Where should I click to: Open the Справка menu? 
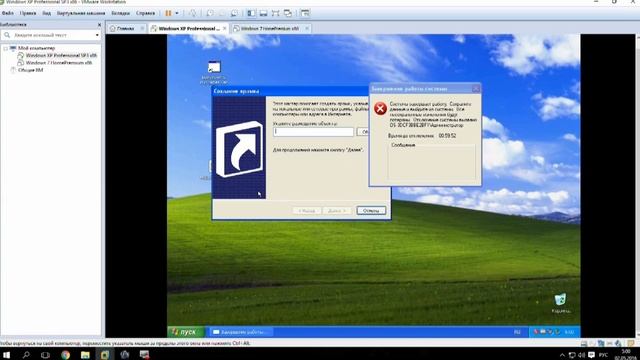[x=145, y=13]
